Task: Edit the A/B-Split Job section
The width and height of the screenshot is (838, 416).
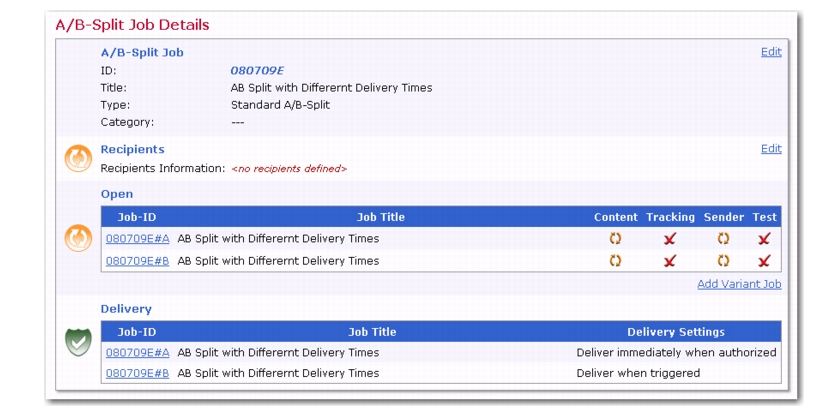Action: tap(771, 52)
